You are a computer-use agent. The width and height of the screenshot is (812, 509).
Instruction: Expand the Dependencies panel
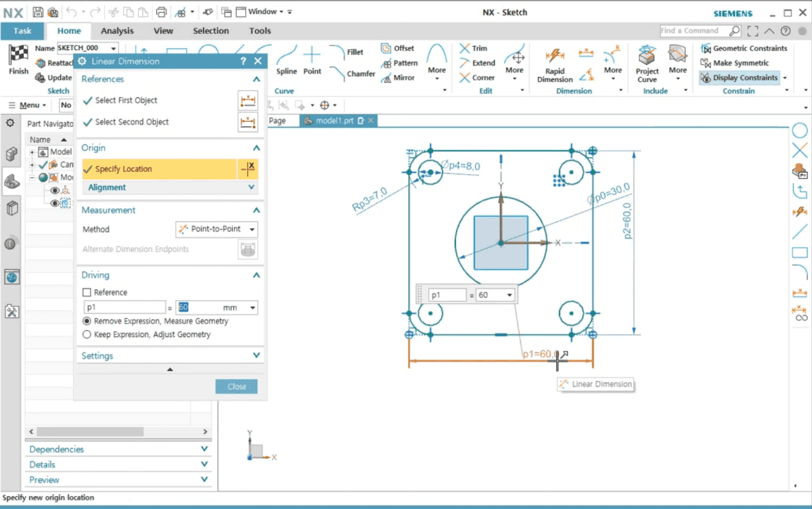tap(205, 449)
